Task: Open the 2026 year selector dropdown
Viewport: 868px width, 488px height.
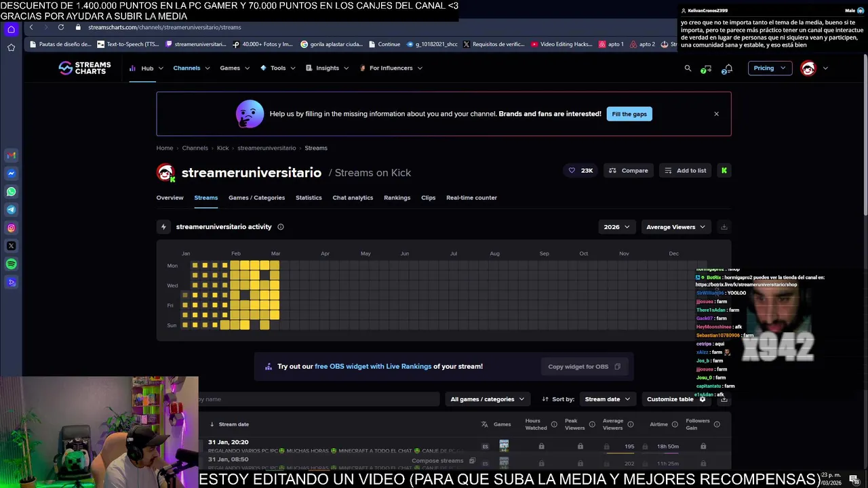Action: pos(617,227)
